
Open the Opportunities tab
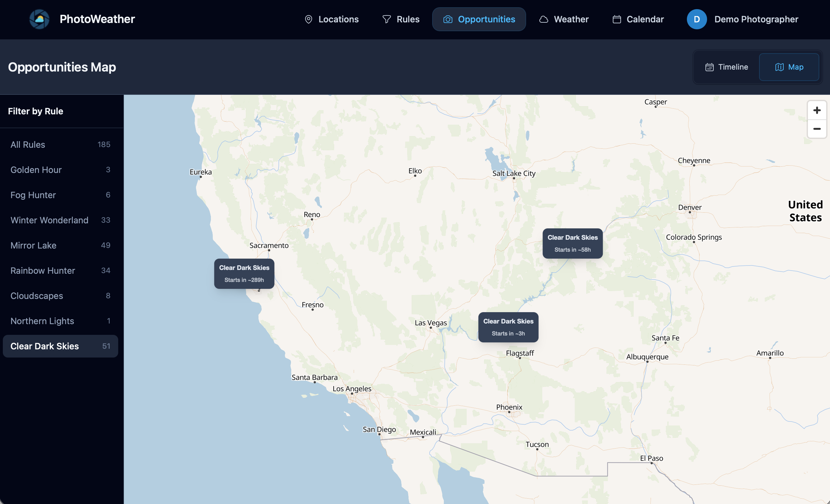pos(479,19)
